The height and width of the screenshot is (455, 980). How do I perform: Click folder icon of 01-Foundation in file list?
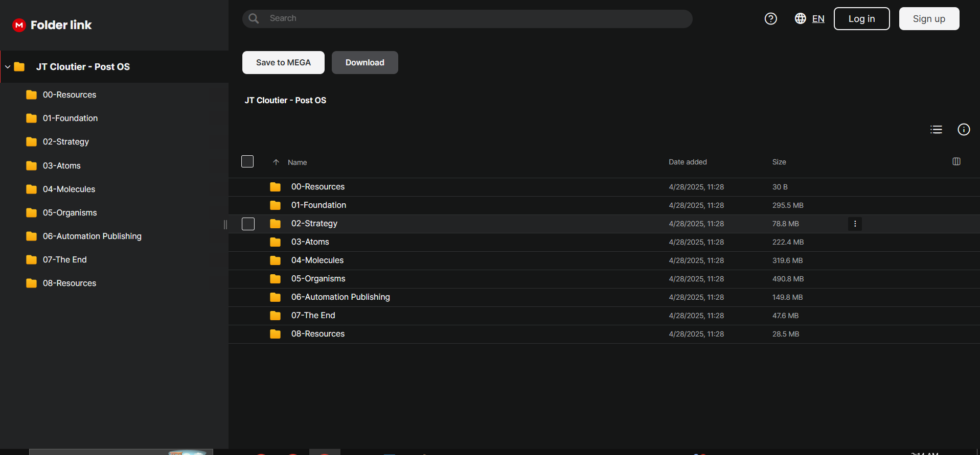(275, 205)
